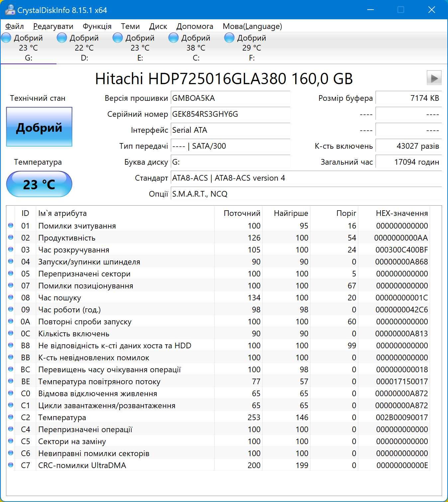Select the F: disk tab
This screenshot has height=502, width=448.
(252, 48)
